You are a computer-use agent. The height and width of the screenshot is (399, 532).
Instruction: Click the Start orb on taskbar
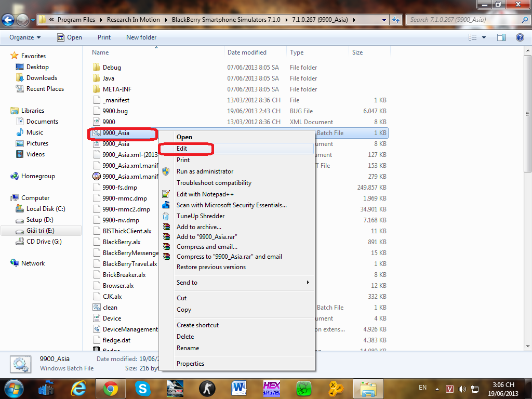coord(14,389)
